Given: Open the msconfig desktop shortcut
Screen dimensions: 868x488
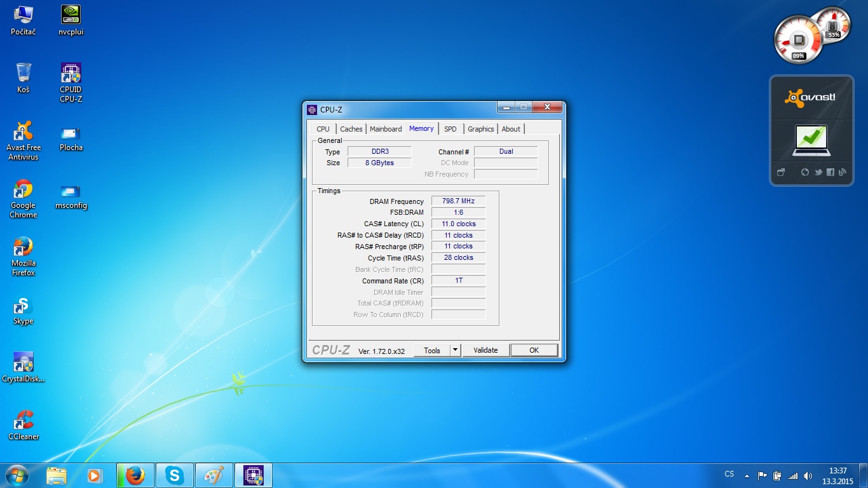Looking at the screenshot, I should pos(71,191).
